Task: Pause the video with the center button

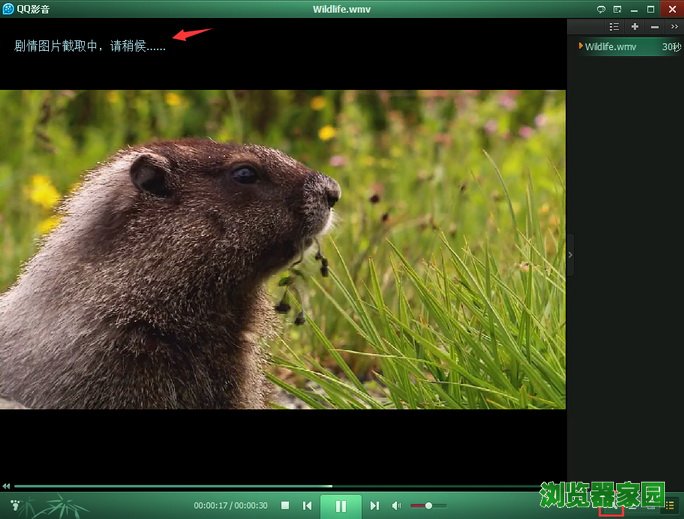Action: click(x=341, y=506)
